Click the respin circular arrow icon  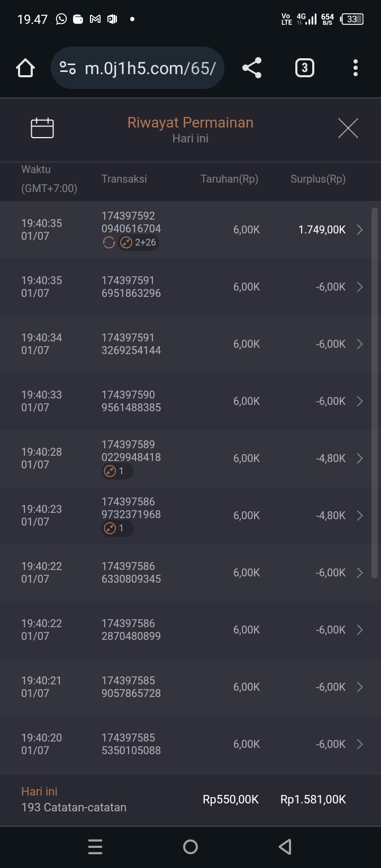[108, 243]
